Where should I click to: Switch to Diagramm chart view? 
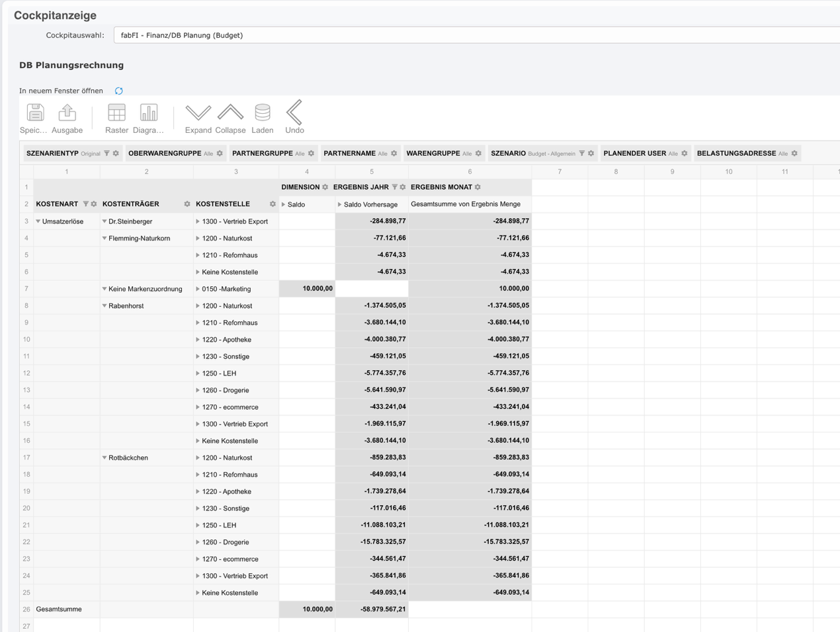coord(148,113)
